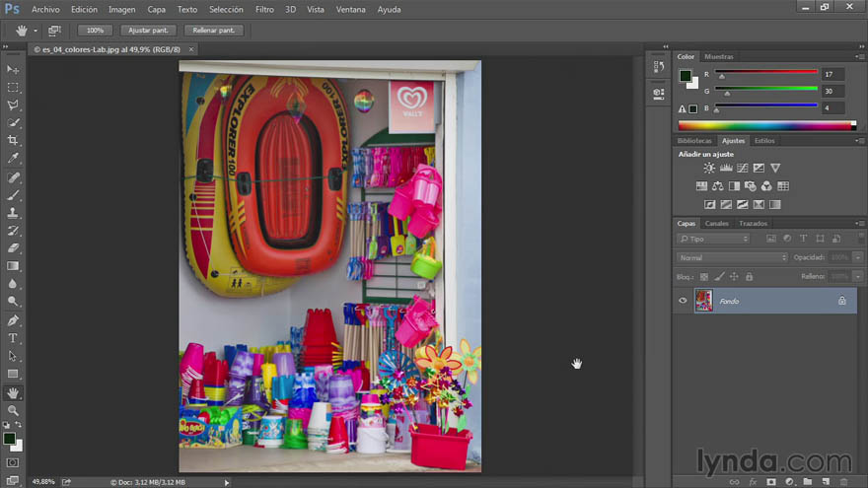Viewport: 868px width, 488px height.
Task: Add a Color Balance adjustment
Action: click(x=718, y=186)
